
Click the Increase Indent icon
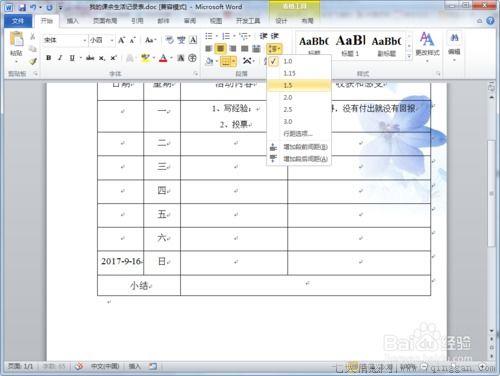[275, 36]
